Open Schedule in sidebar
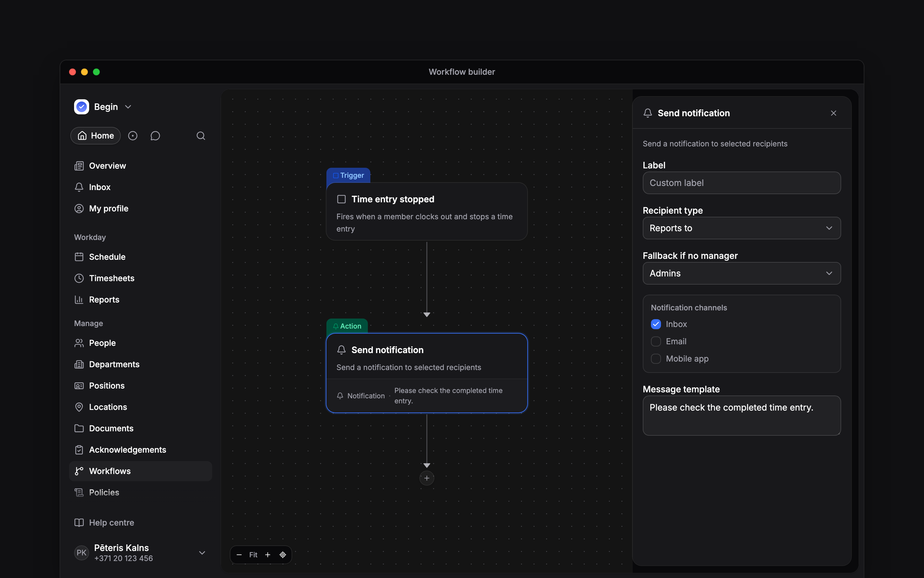This screenshot has height=578, width=924. tap(141, 257)
